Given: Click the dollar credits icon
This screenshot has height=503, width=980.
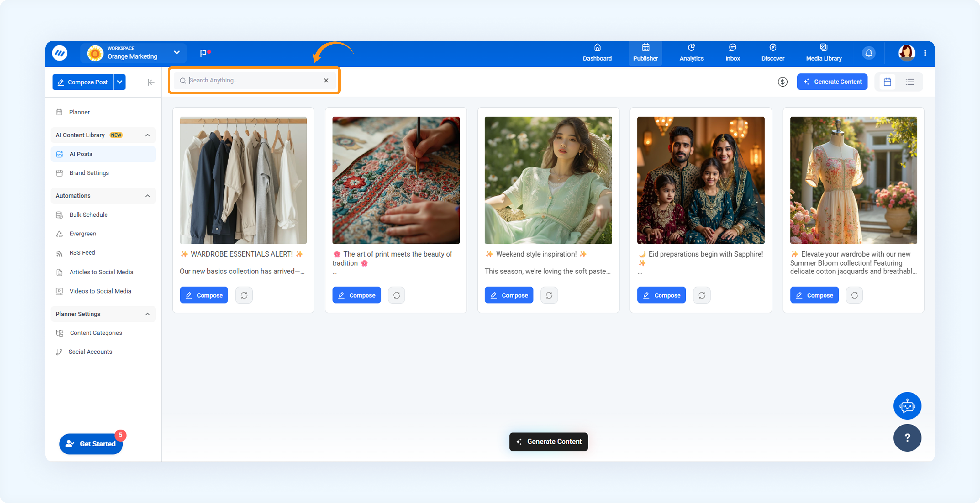Looking at the screenshot, I should (783, 82).
